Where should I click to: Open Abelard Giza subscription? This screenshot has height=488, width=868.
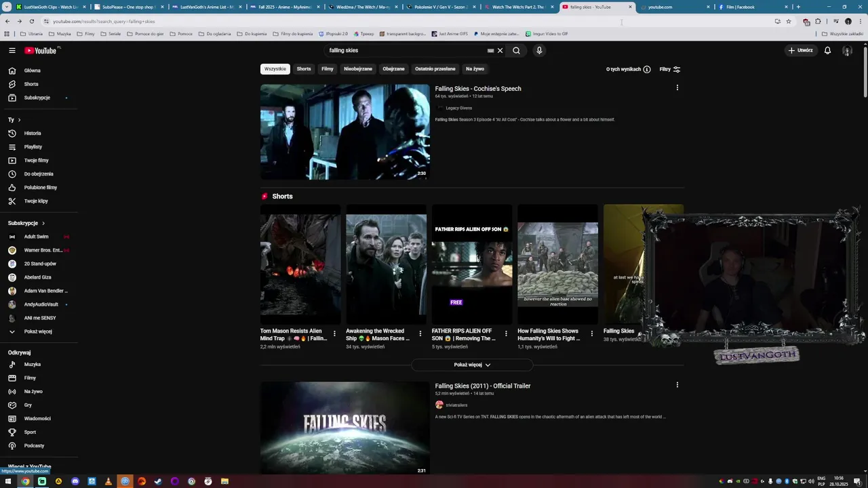point(39,277)
